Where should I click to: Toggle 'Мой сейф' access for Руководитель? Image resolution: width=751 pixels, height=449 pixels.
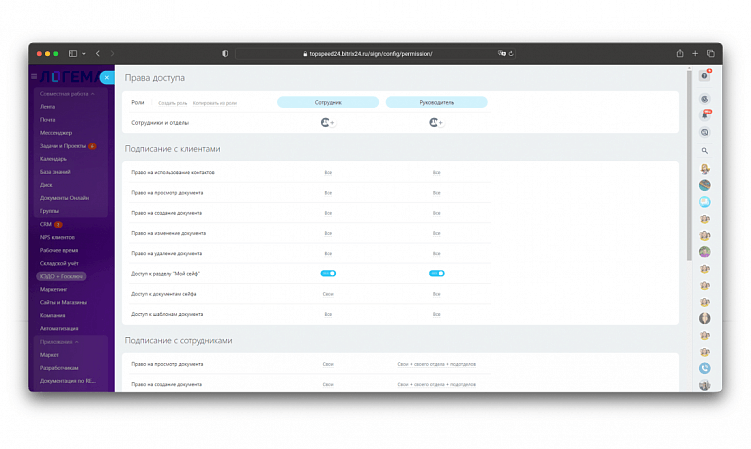pos(436,273)
